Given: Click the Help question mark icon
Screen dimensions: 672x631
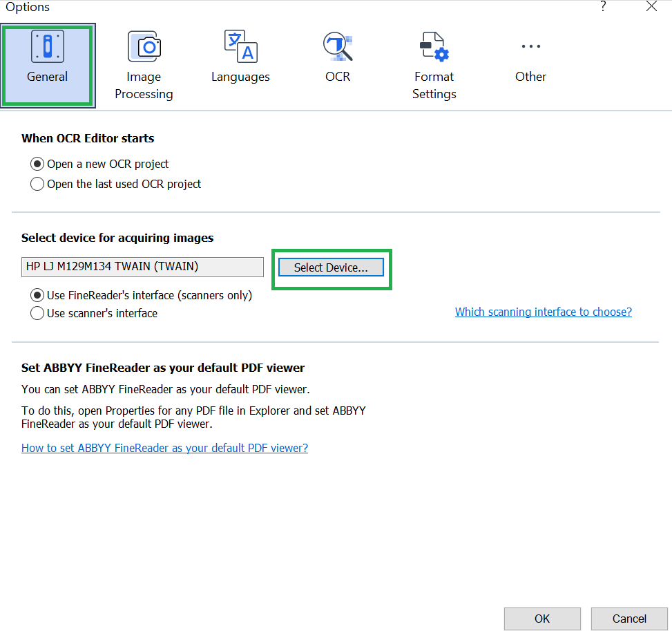Looking at the screenshot, I should (603, 7).
